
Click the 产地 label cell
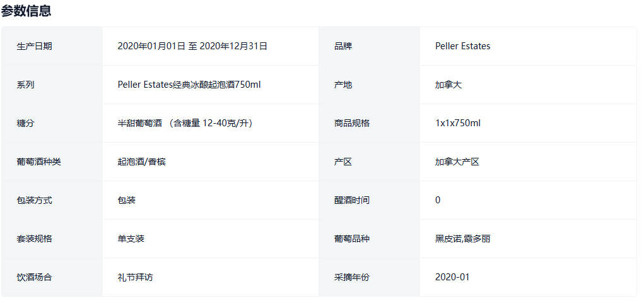pos(343,85)
